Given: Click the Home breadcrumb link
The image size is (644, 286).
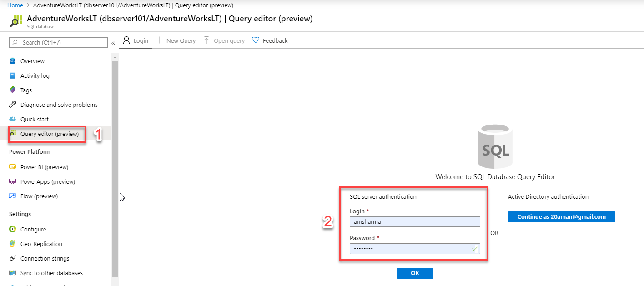Looking at the screenshot, I should tap(15, 5).
